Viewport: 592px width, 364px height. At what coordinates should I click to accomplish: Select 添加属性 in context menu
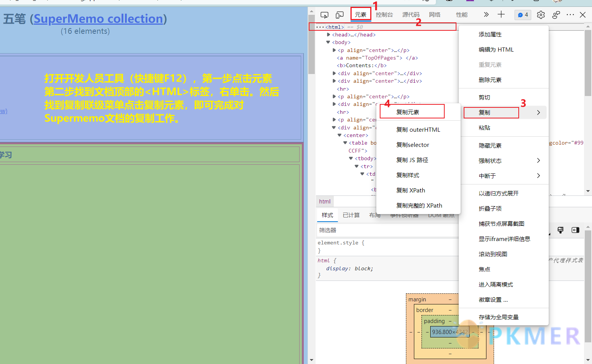[504, 34]
